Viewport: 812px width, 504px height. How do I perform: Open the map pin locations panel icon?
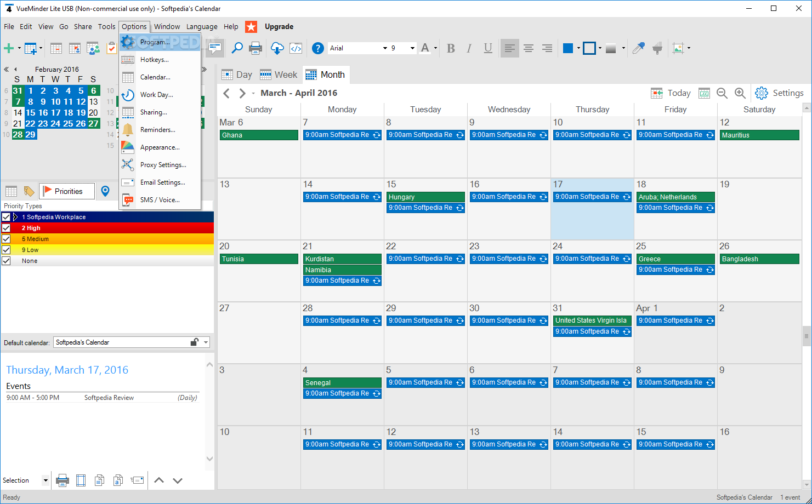click(x=105, y=191)
